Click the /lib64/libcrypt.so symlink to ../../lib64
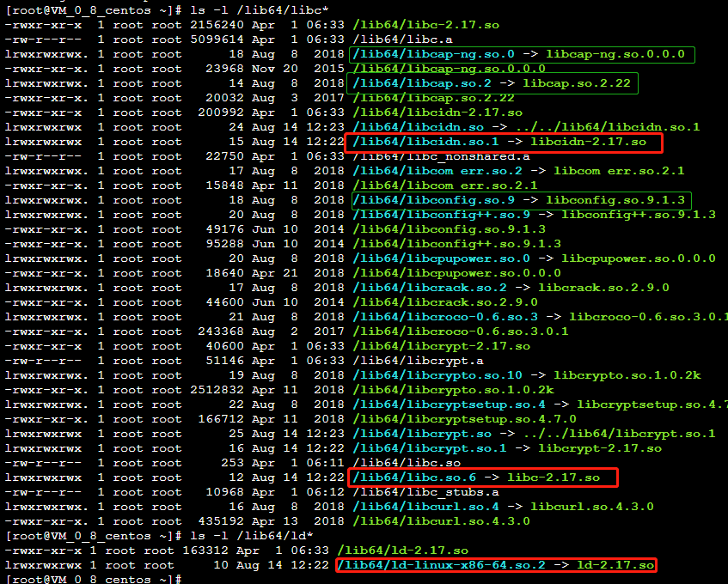This screenshot has height=584, width=728. point(534,434)
